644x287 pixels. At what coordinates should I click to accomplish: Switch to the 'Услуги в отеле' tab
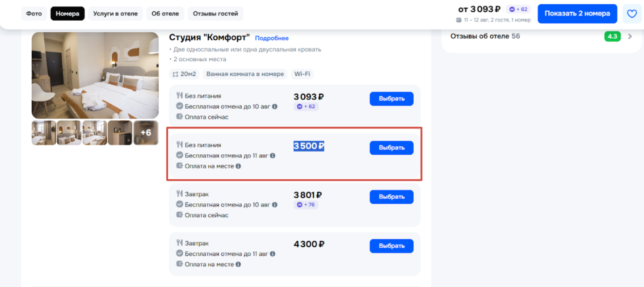click(115, 14)
